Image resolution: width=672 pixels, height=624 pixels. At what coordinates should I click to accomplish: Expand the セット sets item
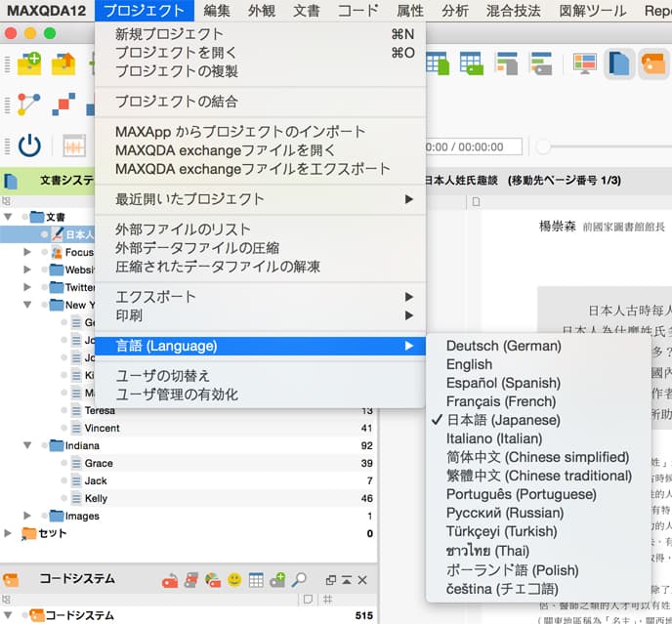[x=8, y=533]
